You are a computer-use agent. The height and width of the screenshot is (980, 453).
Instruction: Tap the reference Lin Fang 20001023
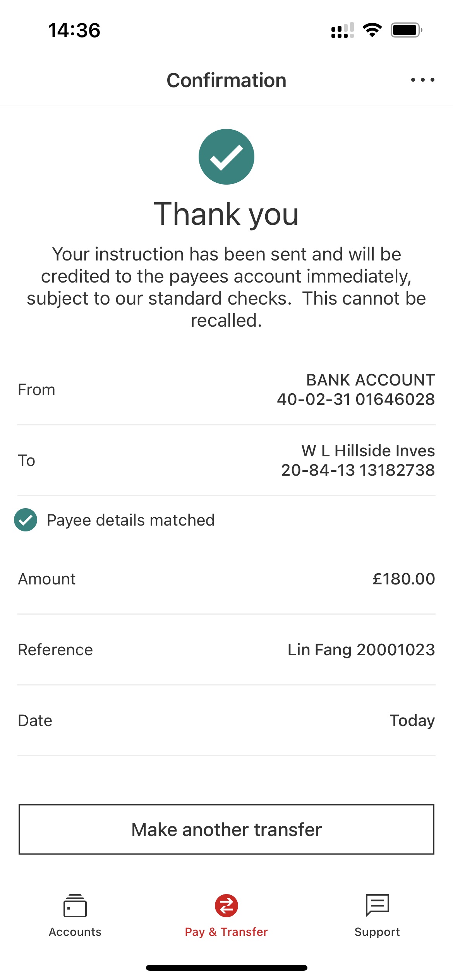tap(361, 650)
